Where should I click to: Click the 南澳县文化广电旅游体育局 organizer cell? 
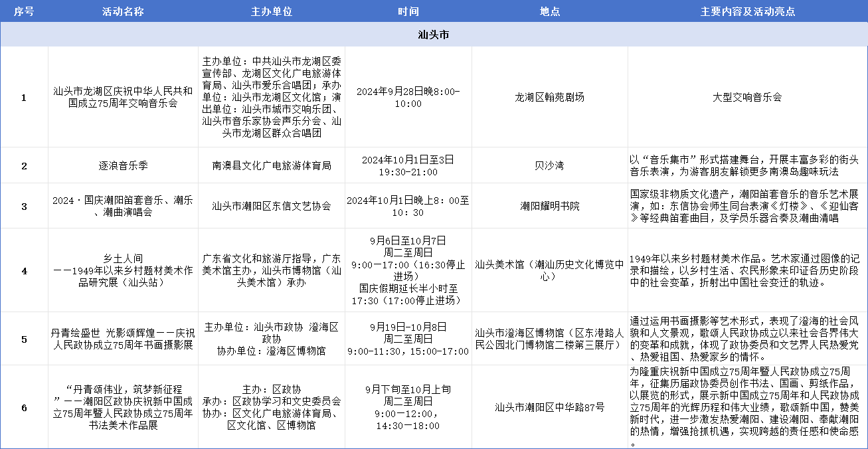coord(272,165)
